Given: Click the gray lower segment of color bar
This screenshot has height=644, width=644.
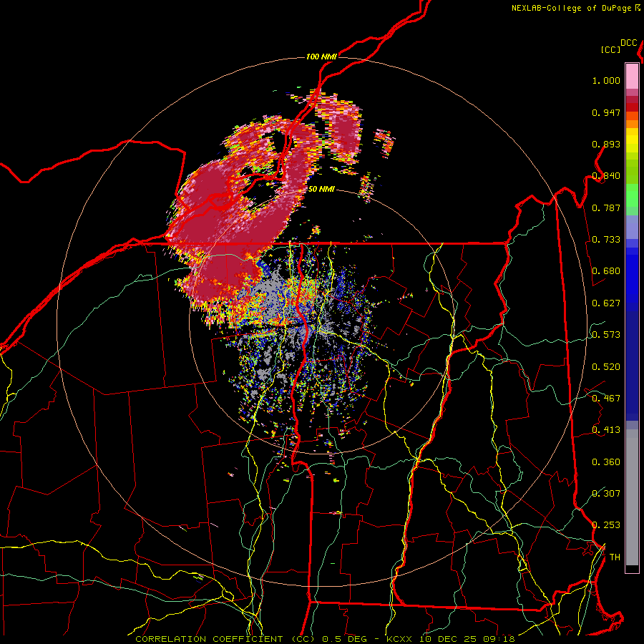Looking at the screenshot, I should click(632, 497).
